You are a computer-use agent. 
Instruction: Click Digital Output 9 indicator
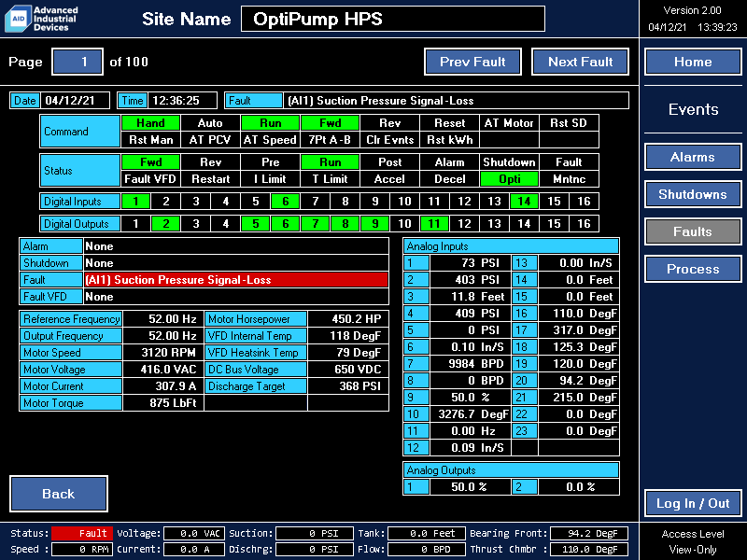click(375, 224)
